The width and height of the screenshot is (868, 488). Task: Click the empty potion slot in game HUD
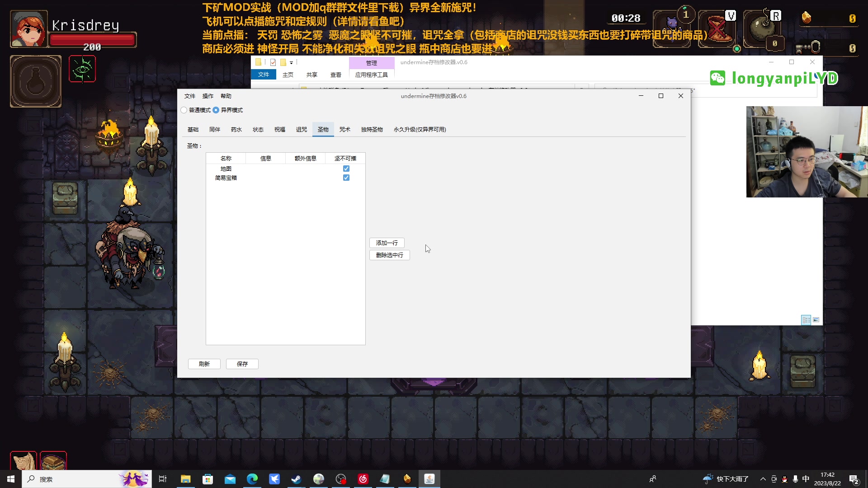pos(36,81)
